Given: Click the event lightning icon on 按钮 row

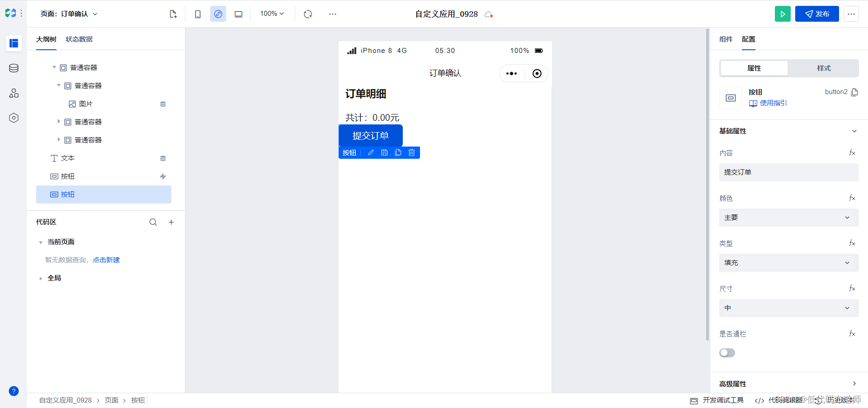Looking at the screenshot, I should click(x=163, y=176).
